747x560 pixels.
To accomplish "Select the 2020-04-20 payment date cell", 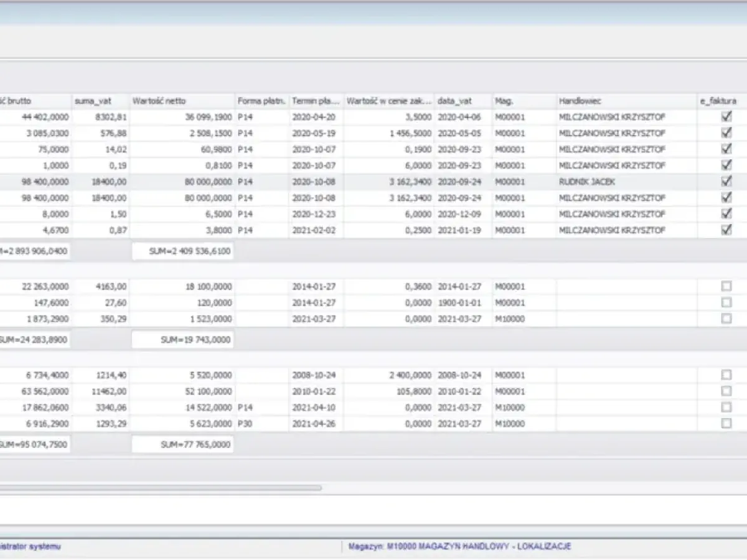I will (317, 117).
